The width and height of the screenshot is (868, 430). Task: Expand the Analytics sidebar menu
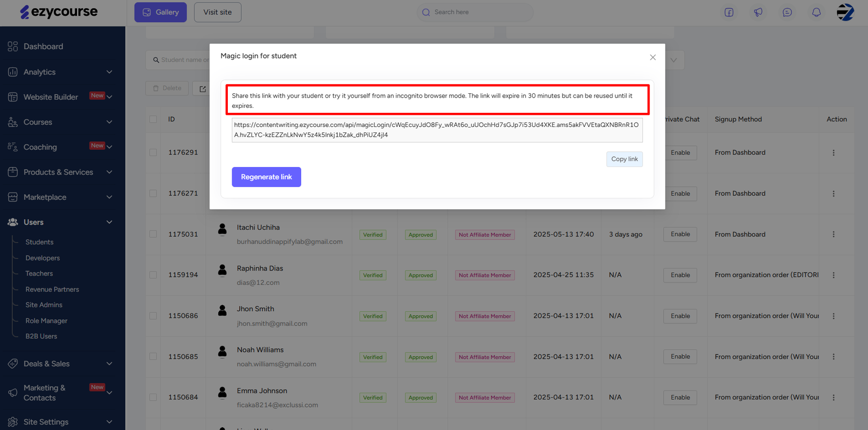(x=109, y=72)
